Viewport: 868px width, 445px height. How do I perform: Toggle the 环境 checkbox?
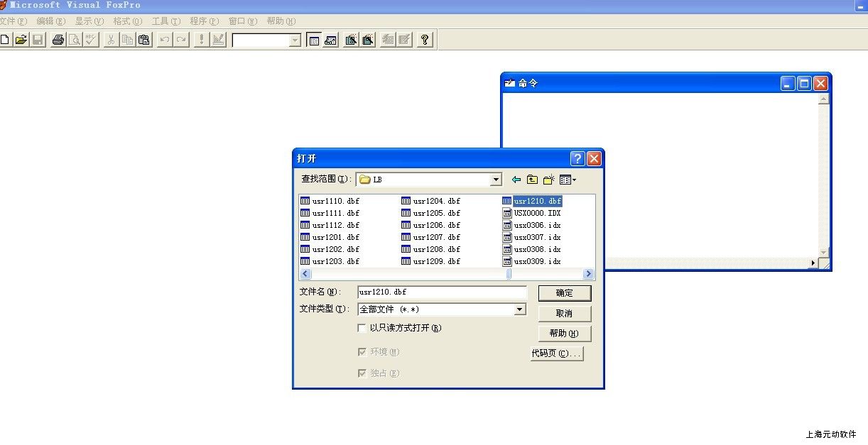362,352
